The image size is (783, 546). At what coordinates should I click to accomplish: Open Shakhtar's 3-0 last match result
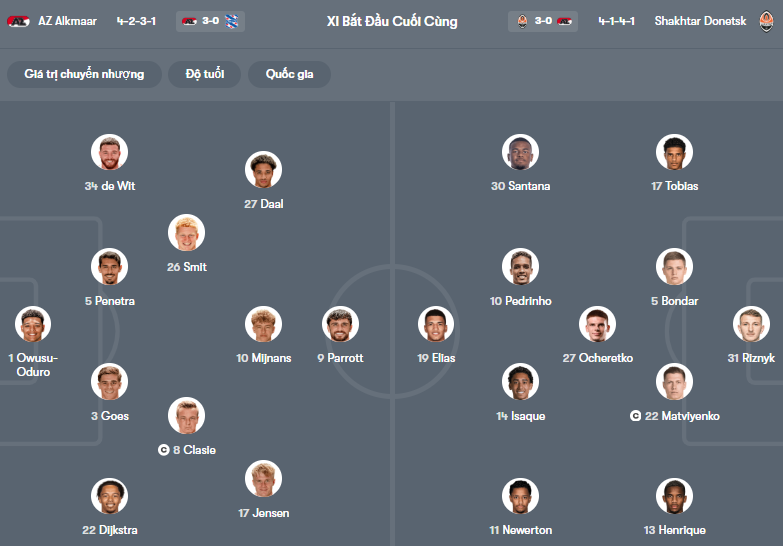coord(543,21)
